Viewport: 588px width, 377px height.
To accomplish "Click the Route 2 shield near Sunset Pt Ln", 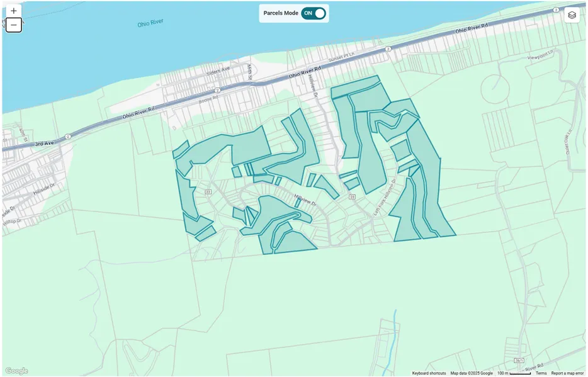I will click(388, 49).
